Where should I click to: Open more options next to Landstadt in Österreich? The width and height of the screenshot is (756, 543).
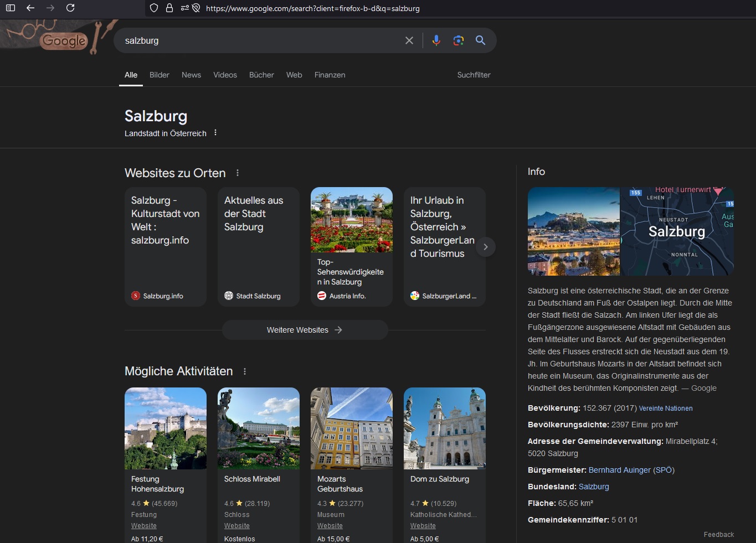click(215, 133)
